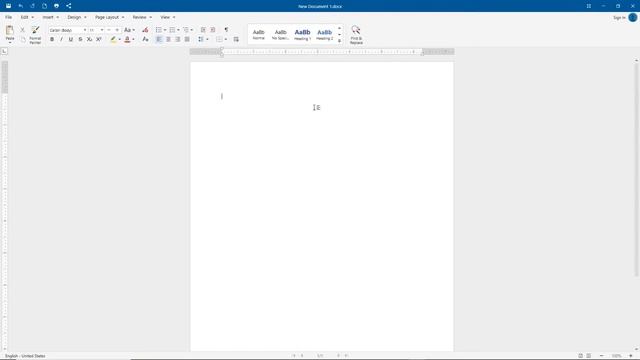Apply the Heading 2 style
Viewport: 640px width, 360px height.
[x=324, y=34]
